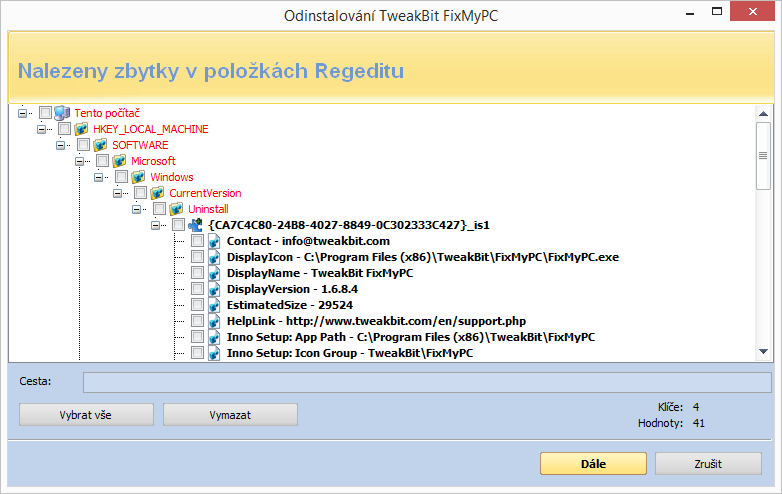Proceed with the Dále button
Image resolution: width=782 pixels, height=494 pixels.
pos(593,464)
